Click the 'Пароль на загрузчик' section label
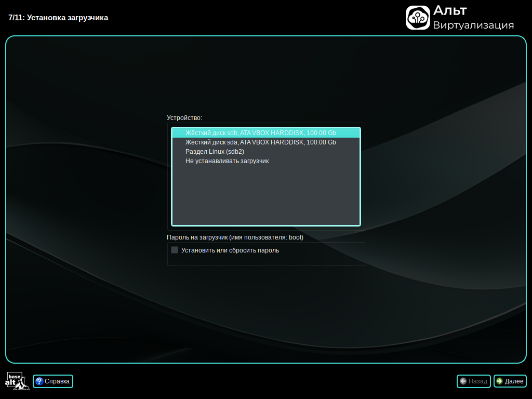The image size is (532, 399). click(x=235, y=237)
